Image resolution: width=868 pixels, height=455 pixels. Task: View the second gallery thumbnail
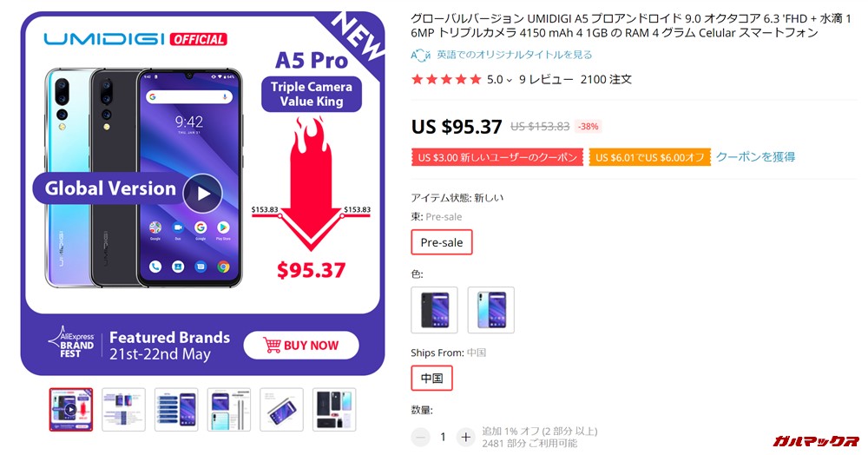123,410
